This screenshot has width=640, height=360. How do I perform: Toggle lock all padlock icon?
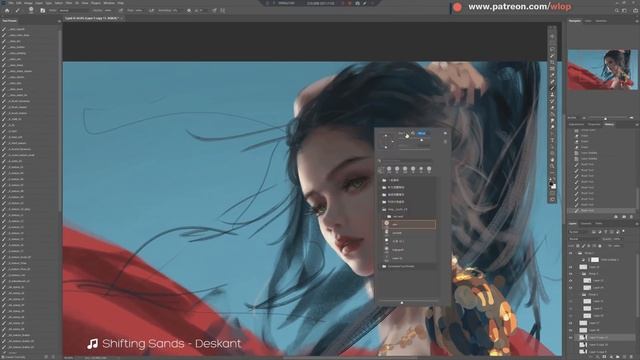(x=600, y=246)
